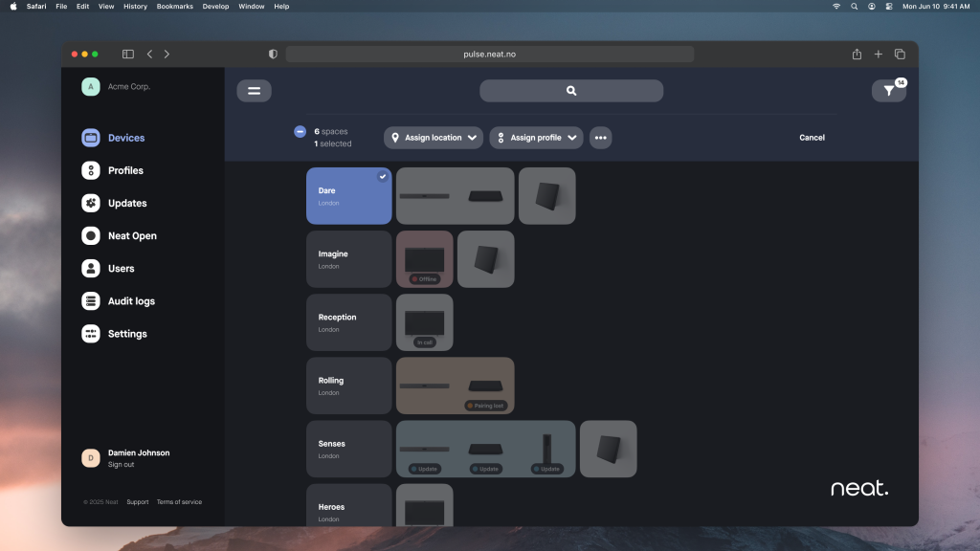The height and width of the screenshot is (551, 980).
Task: Open Neat Open in sidebar
Action: [x=120, y=235]
